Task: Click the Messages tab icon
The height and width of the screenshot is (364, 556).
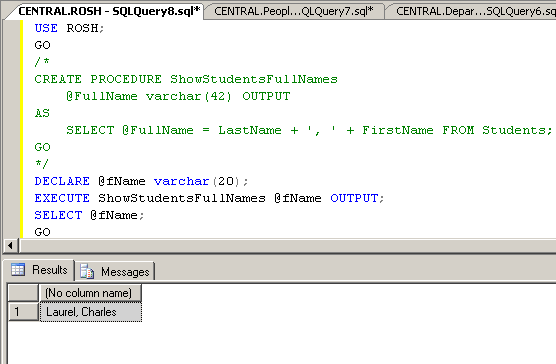Action: [x=87, y=271]
